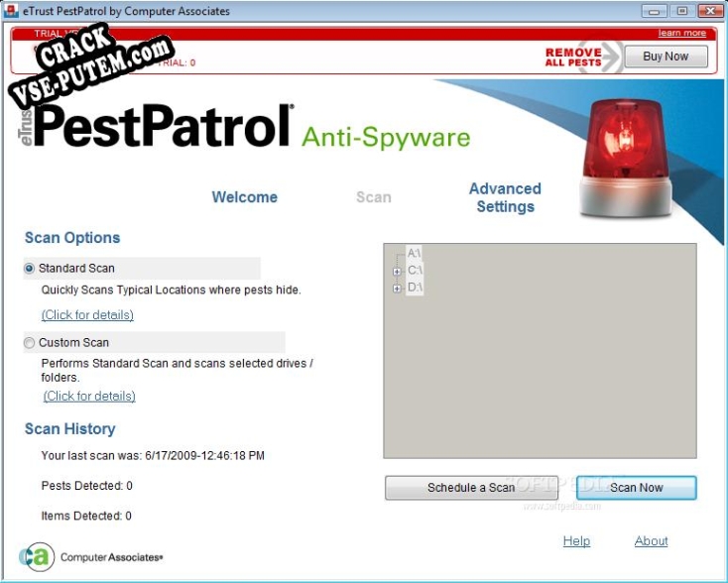Open the About link
728x583 pixels.
651,541
